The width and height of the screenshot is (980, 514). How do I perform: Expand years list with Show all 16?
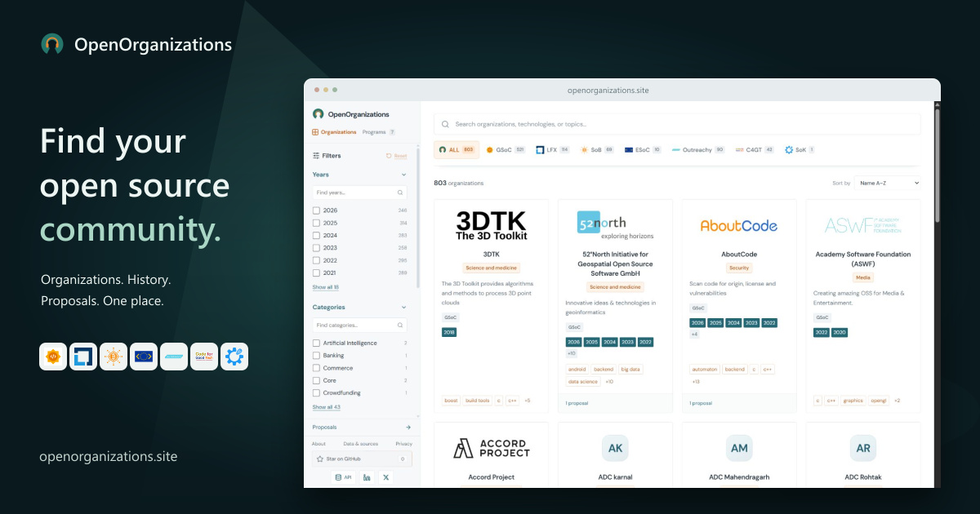(x=325, y=287)
